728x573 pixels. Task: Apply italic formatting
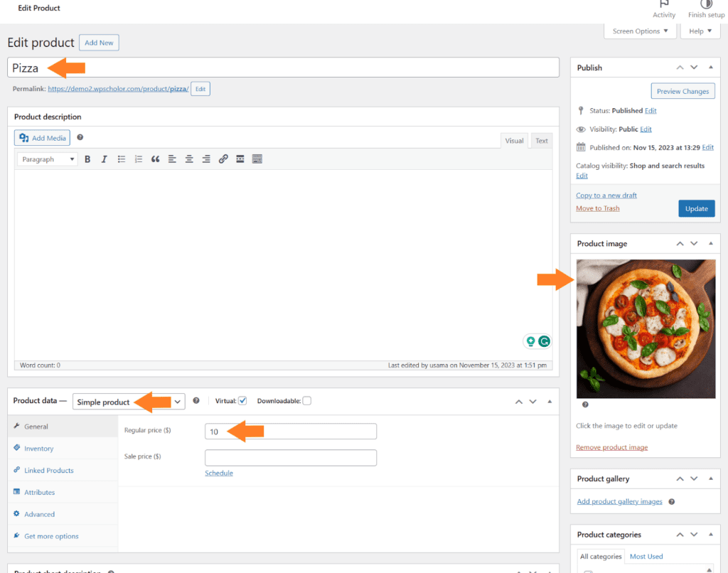(105, 159)
